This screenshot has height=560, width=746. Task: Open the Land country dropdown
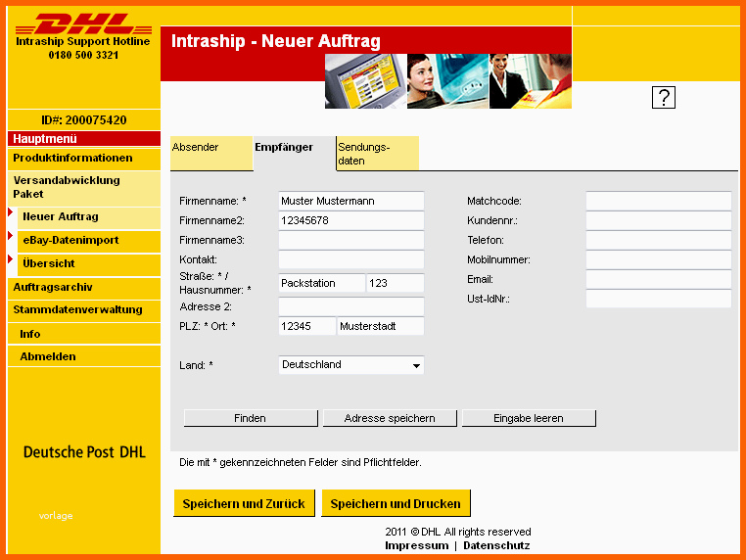(351, 365)
